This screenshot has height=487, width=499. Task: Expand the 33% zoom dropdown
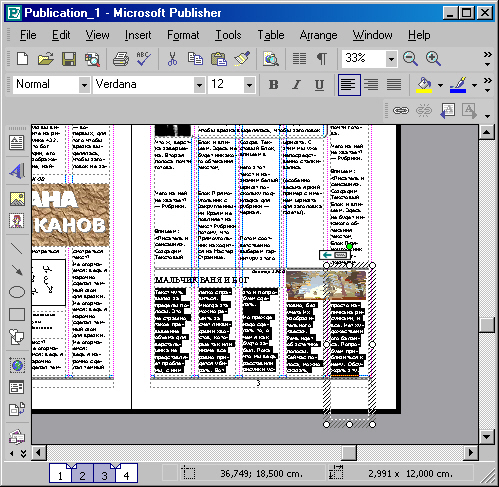(x=391, y=59)
